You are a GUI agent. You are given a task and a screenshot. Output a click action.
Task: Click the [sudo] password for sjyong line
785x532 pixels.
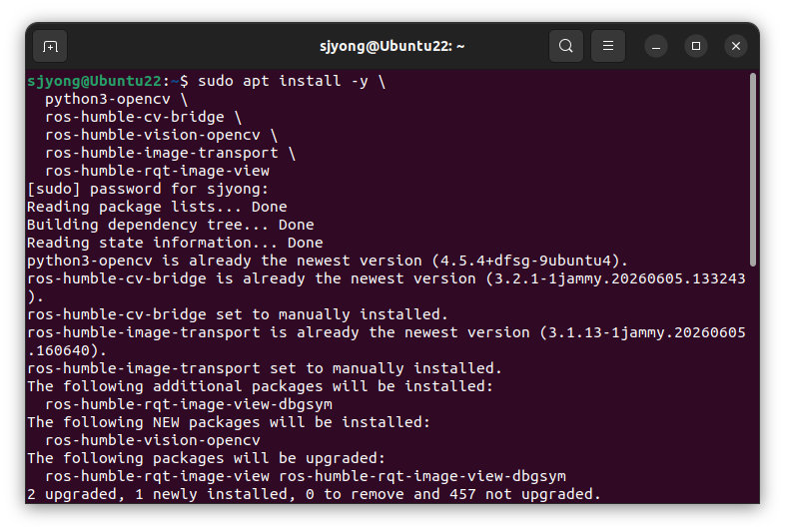(x=148, y=190)
